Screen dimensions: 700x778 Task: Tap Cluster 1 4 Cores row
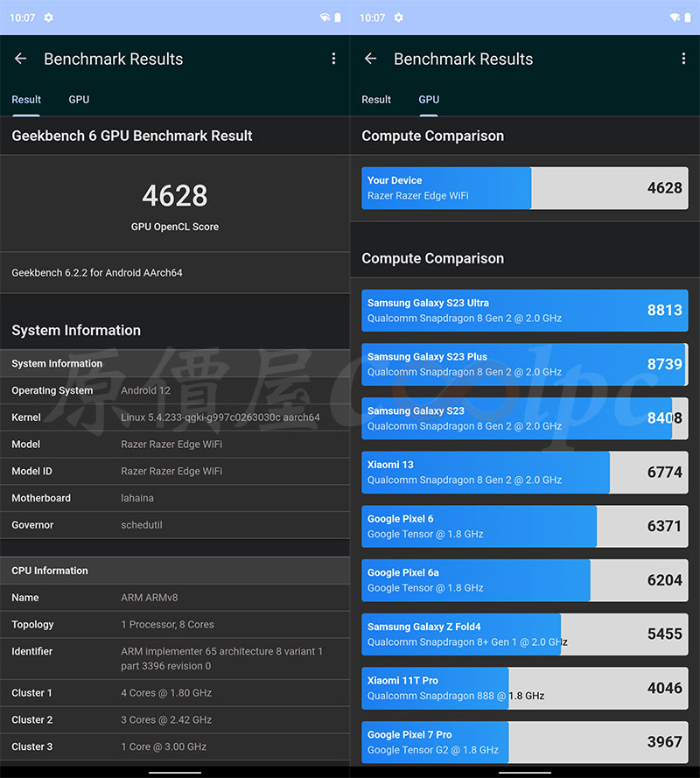tap(175, 692)
